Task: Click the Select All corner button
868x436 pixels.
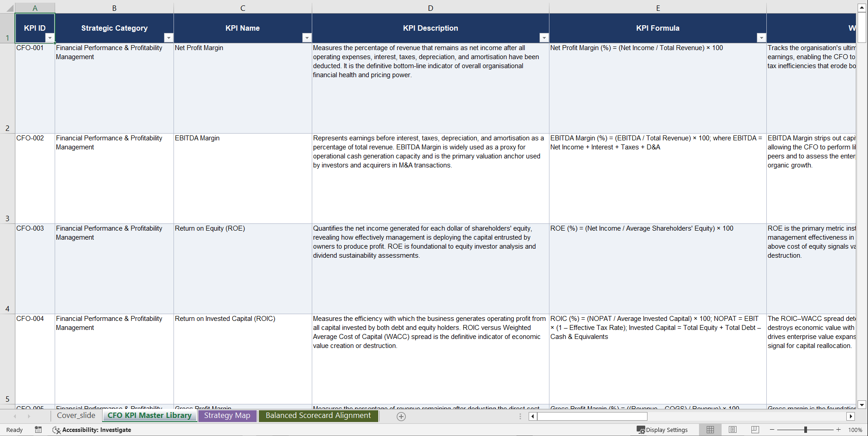Action: click(x=7, y=8)
